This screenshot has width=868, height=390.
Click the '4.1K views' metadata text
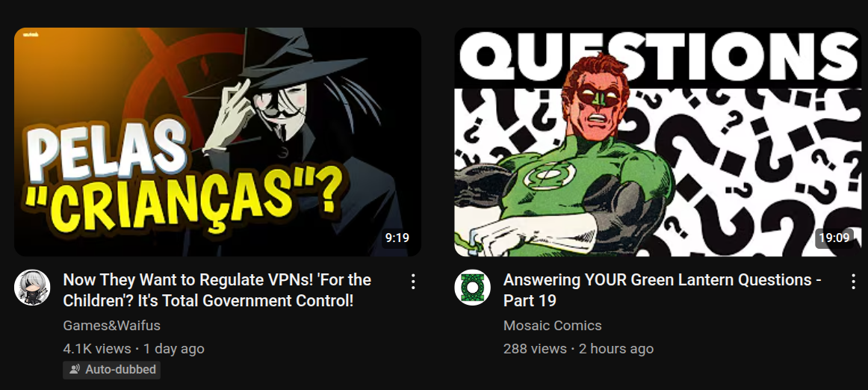pyautogui.click(x=97, y=349)
